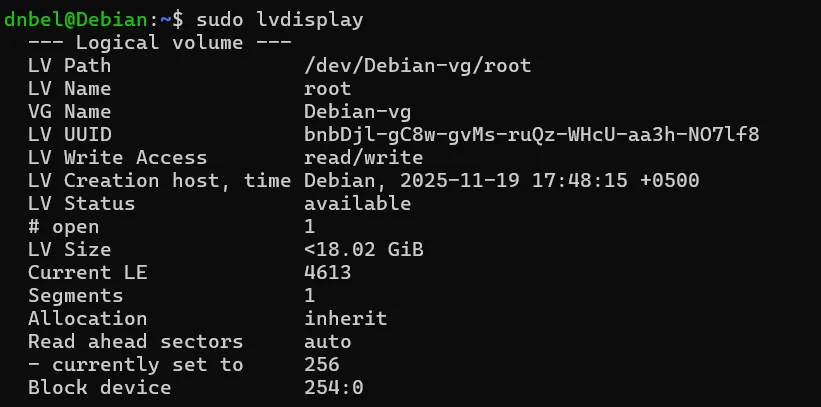Click the LV Size value <18.02 GiB
The width and height of the screenshot is (821, 407).
click(x=363, y=250)
